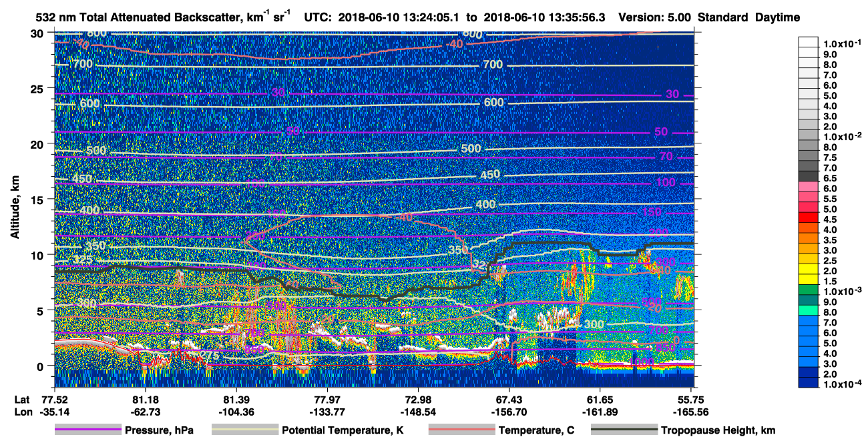
Task: Click the right-side 450 potential temperature contour label
Action: pos(490,175)
